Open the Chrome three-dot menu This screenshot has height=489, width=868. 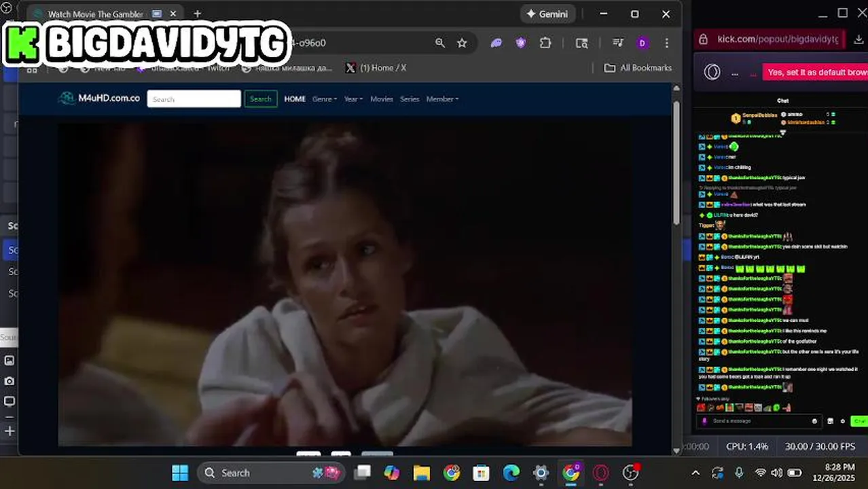(667, 43)
